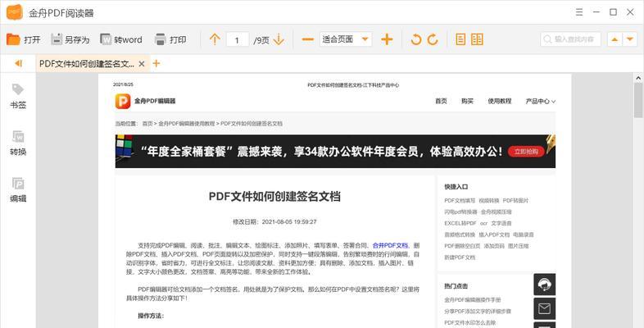Click the 电脑录音 quick link
The height and width of the screenshot is (328, 644).
click(x=524, y=235)
